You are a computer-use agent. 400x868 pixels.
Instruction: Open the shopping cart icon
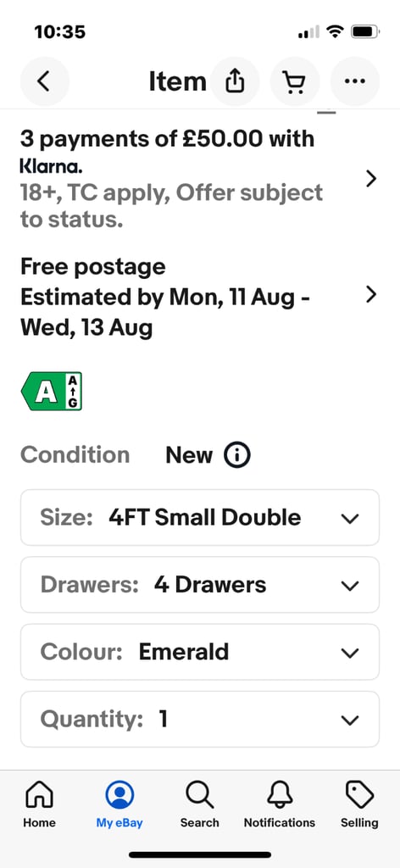pos(294,81)
